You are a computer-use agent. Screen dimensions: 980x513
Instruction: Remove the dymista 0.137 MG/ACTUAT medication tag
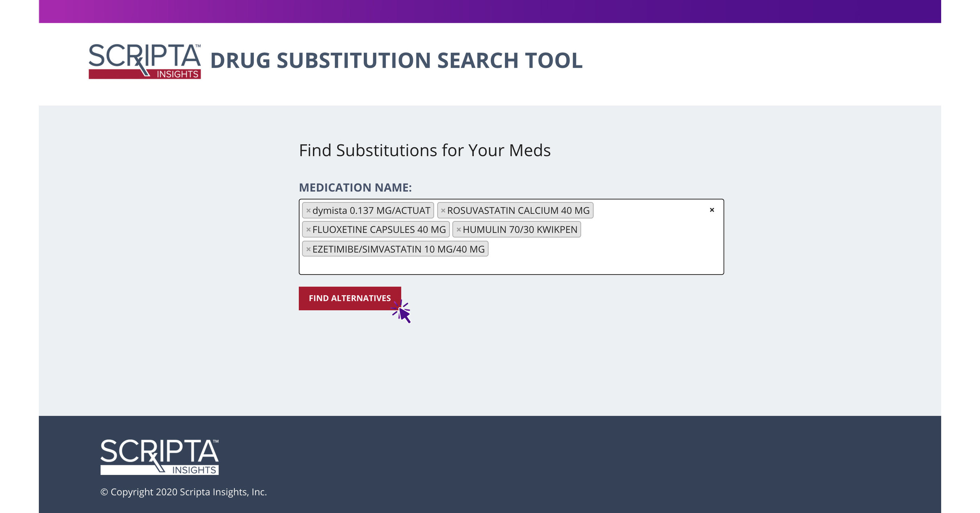308,210
